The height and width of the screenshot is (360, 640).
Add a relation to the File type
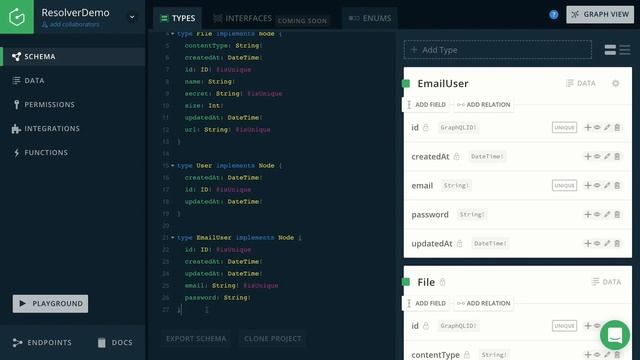(483, 303)
